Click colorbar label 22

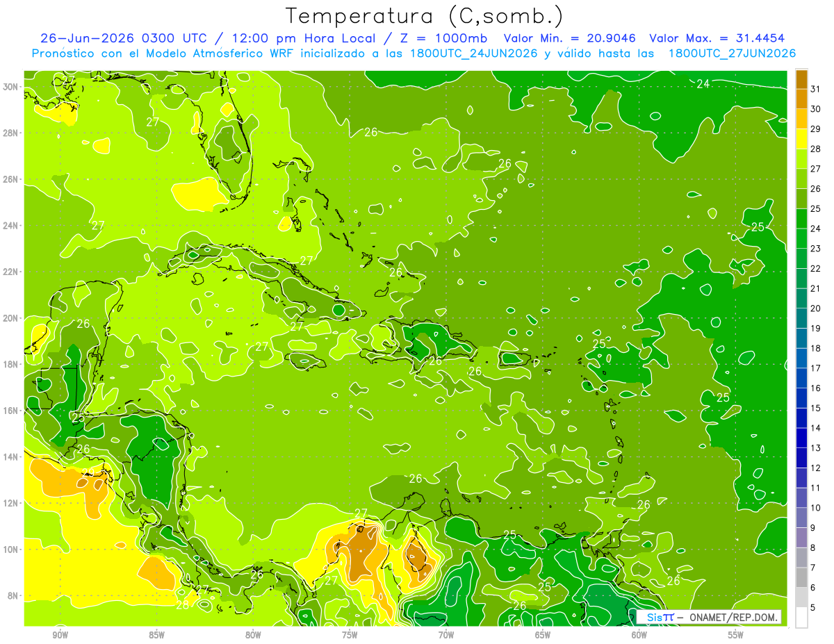[x=816, y=269]
